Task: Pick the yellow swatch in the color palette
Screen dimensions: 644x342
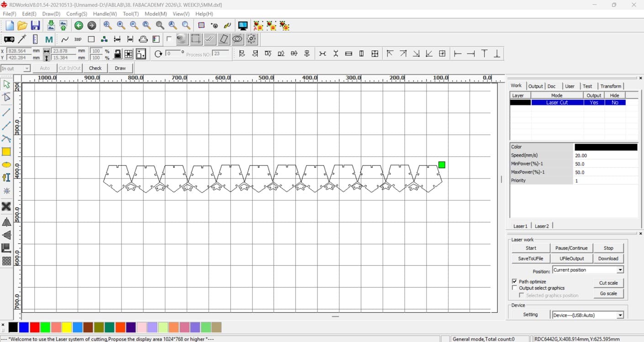Action: pyautogui.click(x=67, y=327)
